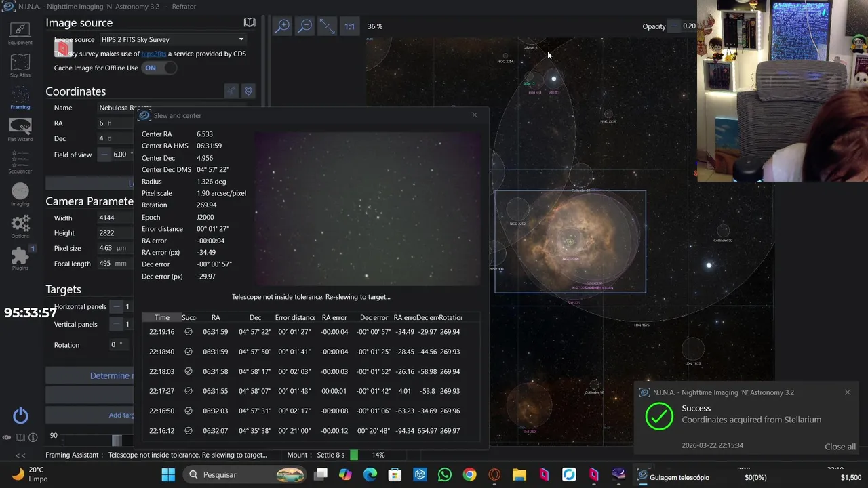Open the Options gear section
868x488 pixels.
[x=20, y=226]
